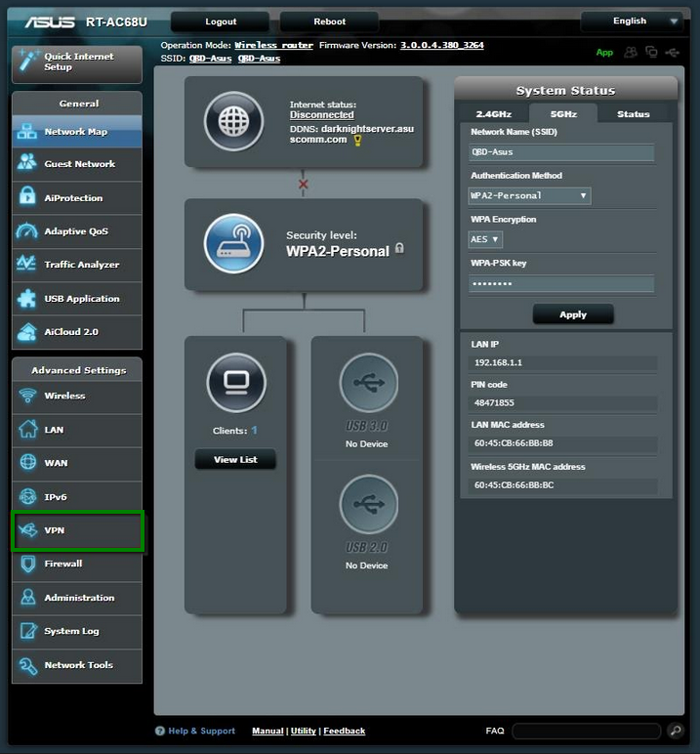Click the Manual link in the footer
The width and height of the screenshot is (700, 754).
268,731
